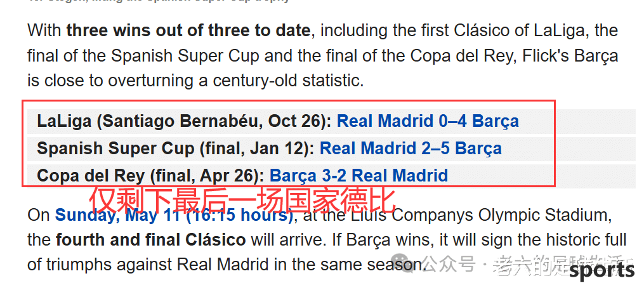Click the cut-off caption line at top

pyautogui.click(x=159, y=1)
